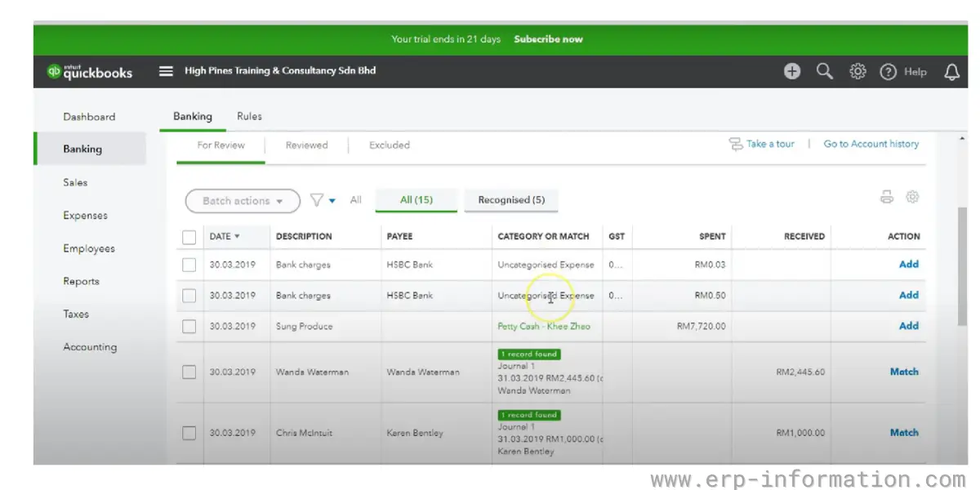Click the Take a tour link
This screenshot has height=490, width=980.
pos(770,144)
